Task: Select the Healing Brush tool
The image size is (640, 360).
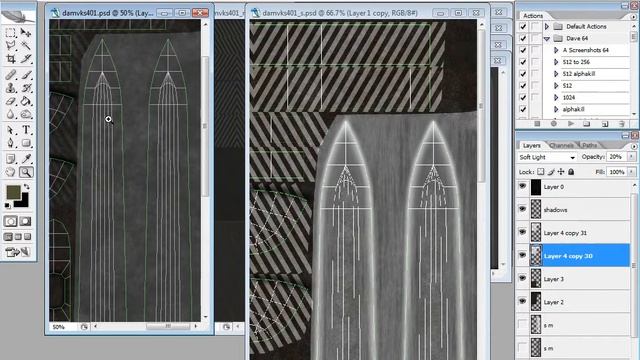Action: point(11,75)
